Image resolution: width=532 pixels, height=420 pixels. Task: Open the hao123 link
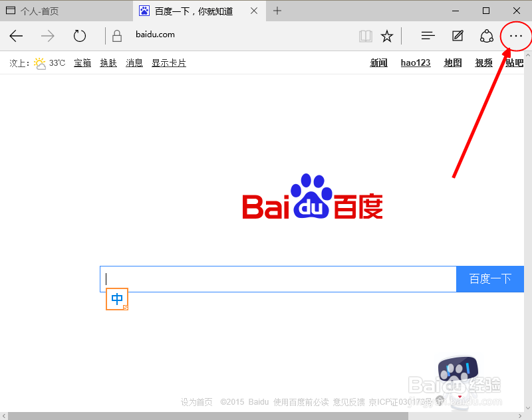coord(416,63)
